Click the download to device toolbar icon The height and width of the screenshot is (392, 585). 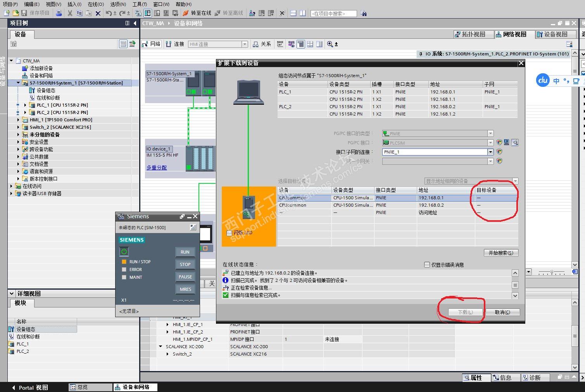pyautogui.click(x=148, y=13)
